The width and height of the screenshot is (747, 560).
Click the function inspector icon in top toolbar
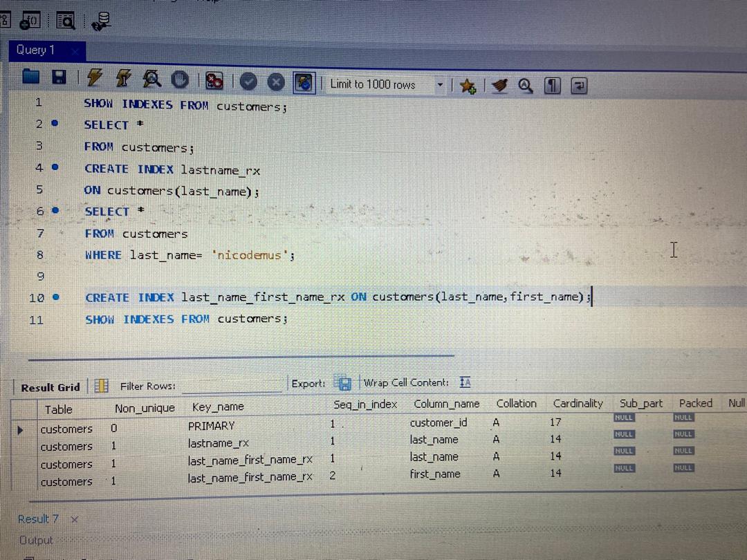30,21
